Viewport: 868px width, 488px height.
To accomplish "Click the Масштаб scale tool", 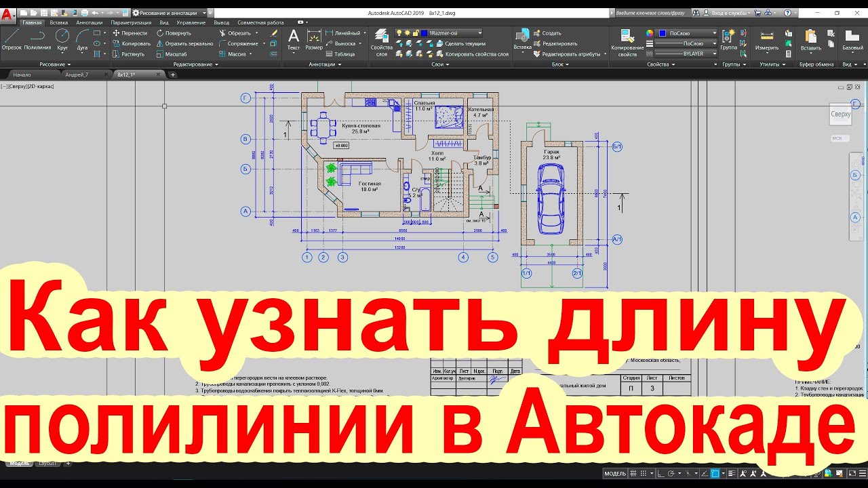I will coord(172,54).
